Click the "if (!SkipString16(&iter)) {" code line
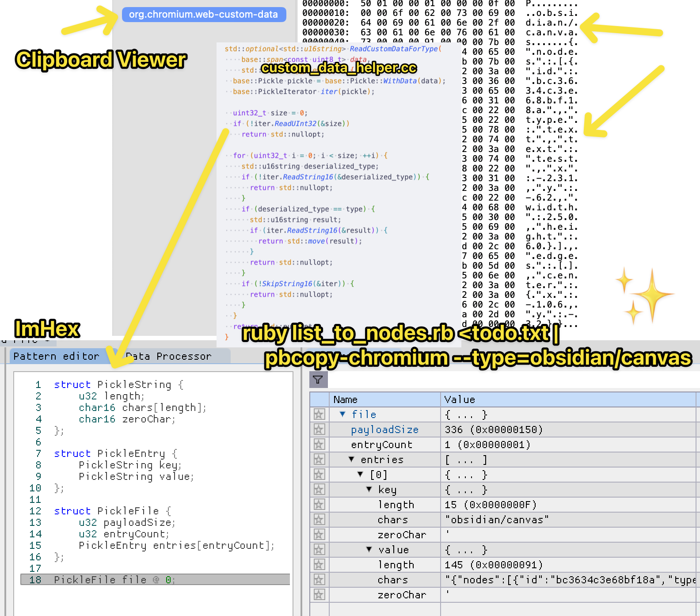Image resolution: width=700 pixels, height=616 pixels. click(x=298, y=284)
